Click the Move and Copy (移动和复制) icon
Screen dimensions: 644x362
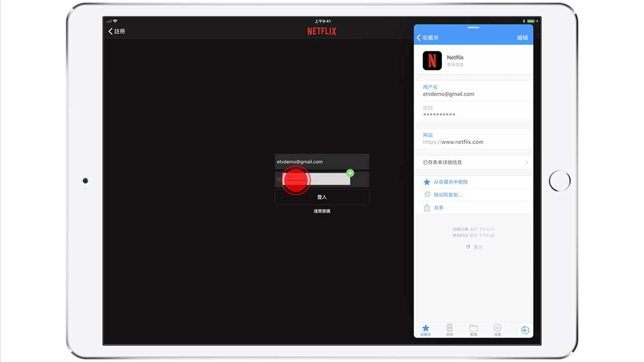[x=427, y=195]
